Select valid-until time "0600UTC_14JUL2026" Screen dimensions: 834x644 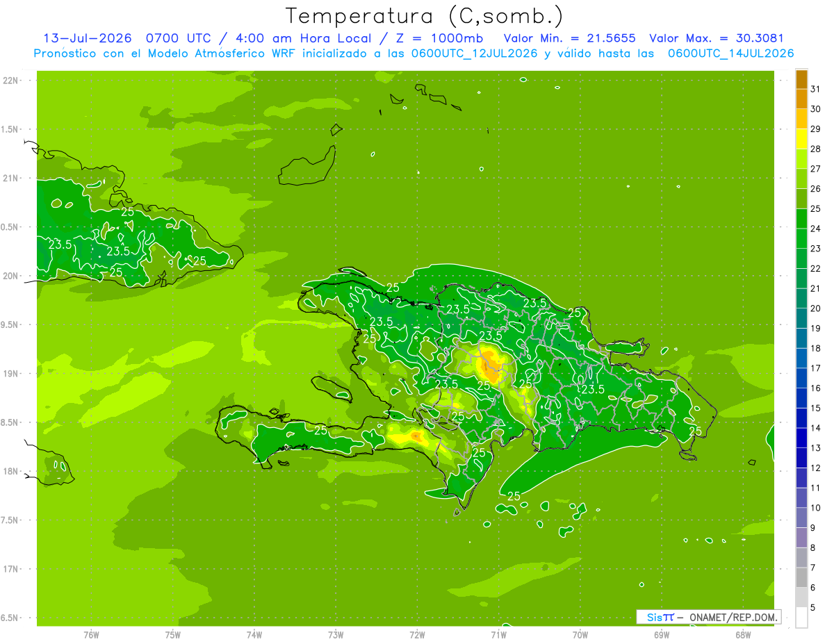coord(730,53)
